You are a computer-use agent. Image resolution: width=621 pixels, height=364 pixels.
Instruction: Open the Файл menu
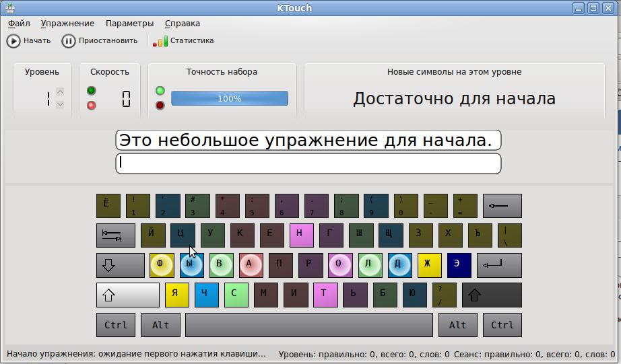[19, 24]
